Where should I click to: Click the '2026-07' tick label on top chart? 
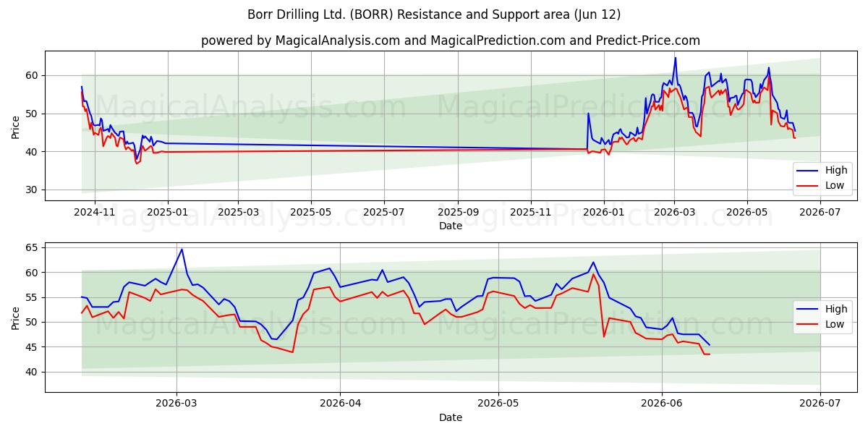[x=820, y=212]
